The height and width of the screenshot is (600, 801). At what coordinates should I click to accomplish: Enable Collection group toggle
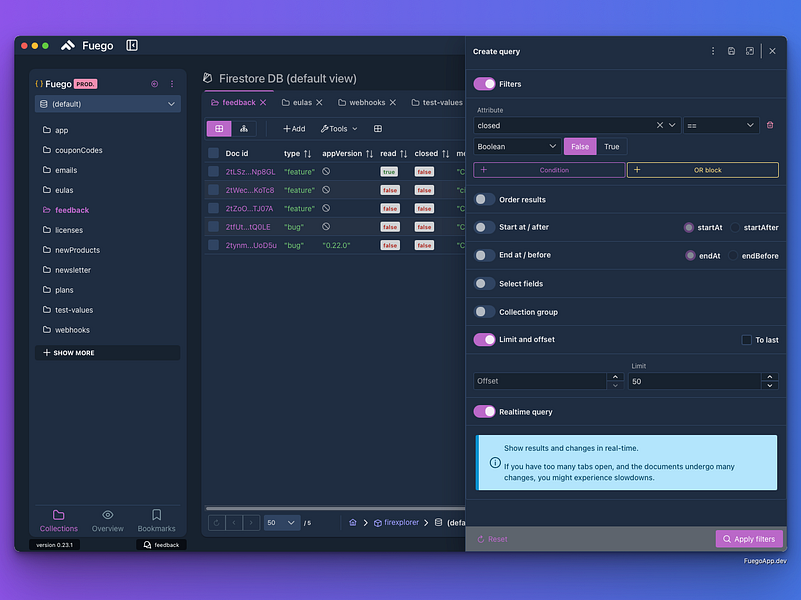tap(484, 311)
